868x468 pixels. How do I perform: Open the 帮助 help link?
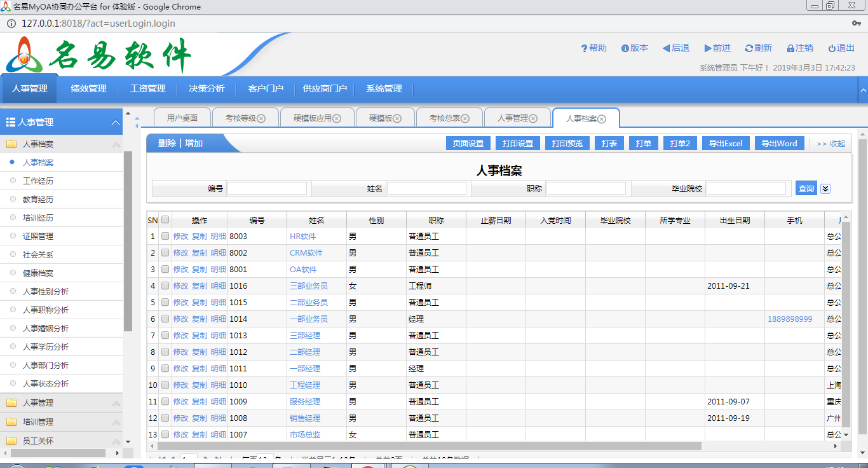pos(593,48)
